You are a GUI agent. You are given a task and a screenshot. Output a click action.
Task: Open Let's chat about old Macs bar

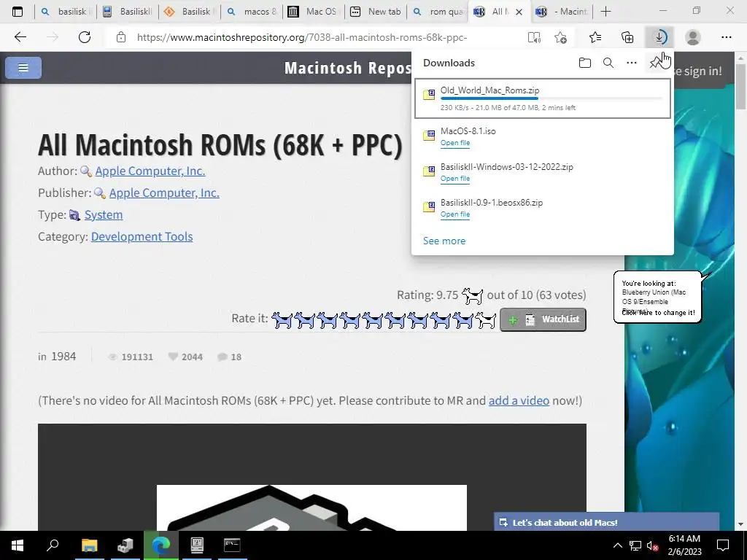[606, 522]
